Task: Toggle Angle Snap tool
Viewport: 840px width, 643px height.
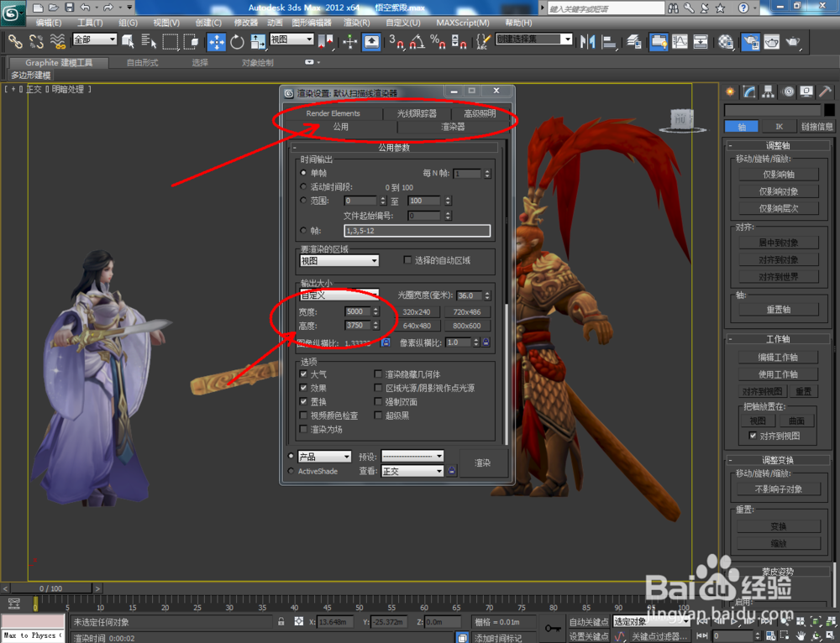Action: coord(417,41)
